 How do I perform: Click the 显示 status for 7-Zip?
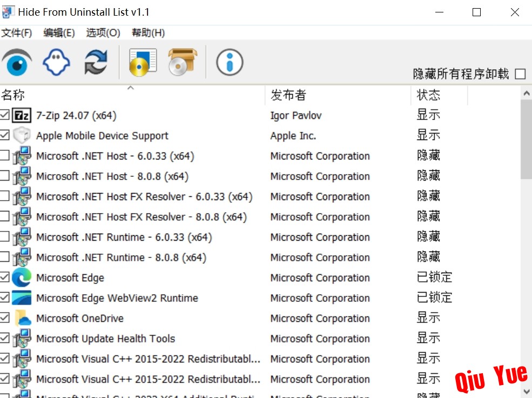[x=428, y=115]
